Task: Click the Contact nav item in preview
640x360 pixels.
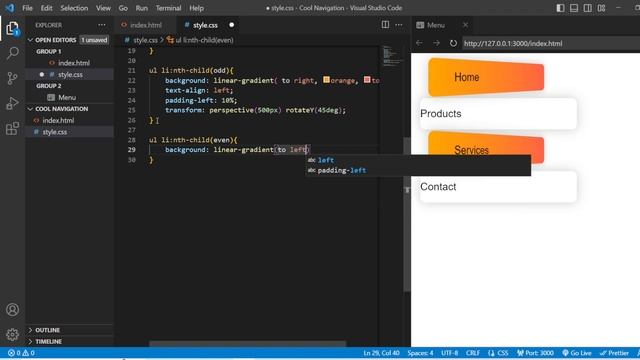Action: tap(498, 187)
